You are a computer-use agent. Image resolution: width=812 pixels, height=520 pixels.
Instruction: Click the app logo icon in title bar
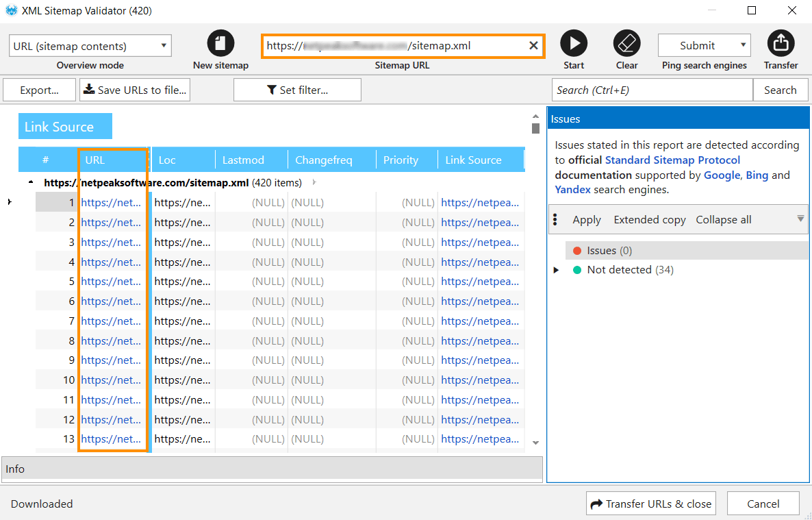(x=11, y=11)
